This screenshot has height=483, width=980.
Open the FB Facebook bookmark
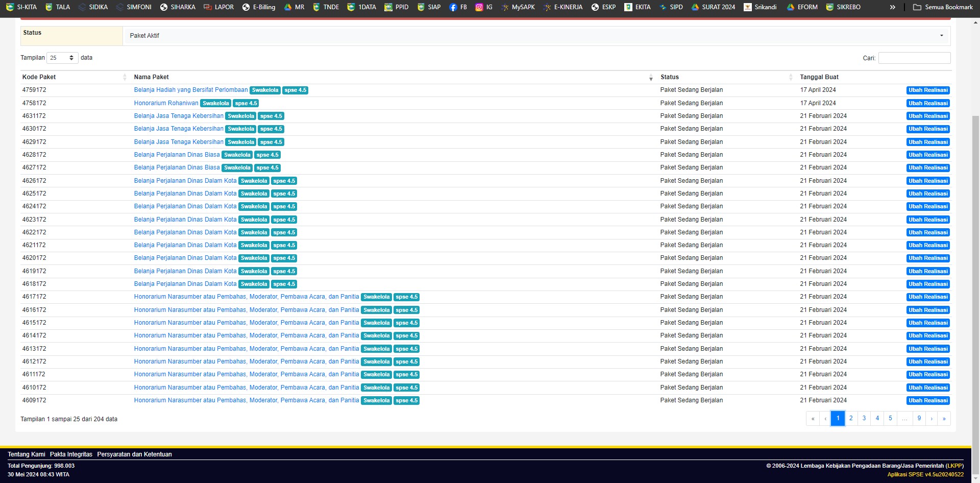coord(458,7)
